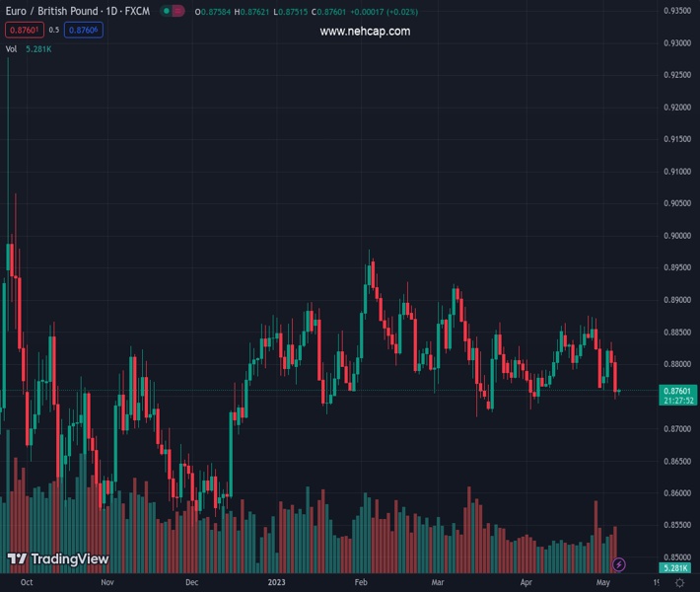This screenshot has height=592, width=700.
Task: Click the current price label on the price axis
Action: coord(676,391)
